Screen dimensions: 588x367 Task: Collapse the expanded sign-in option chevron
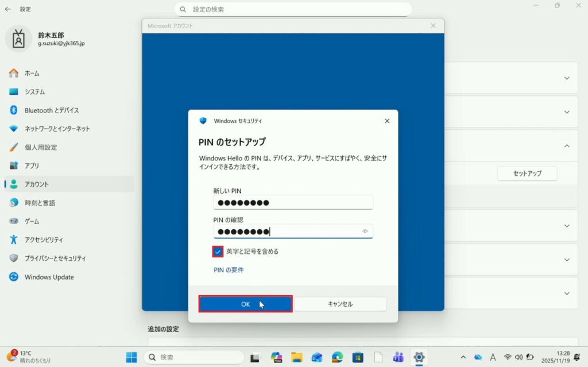[567, 146]
